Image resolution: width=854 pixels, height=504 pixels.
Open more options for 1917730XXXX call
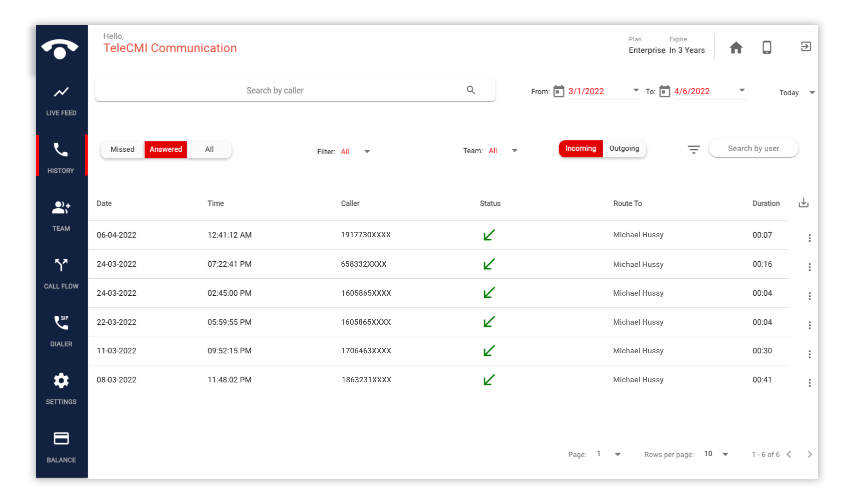[x=810, y=238]
